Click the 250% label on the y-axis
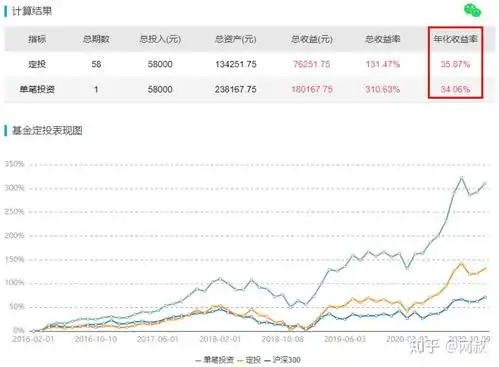The width and height of the screenshot is (499, 367). (15, 212)
